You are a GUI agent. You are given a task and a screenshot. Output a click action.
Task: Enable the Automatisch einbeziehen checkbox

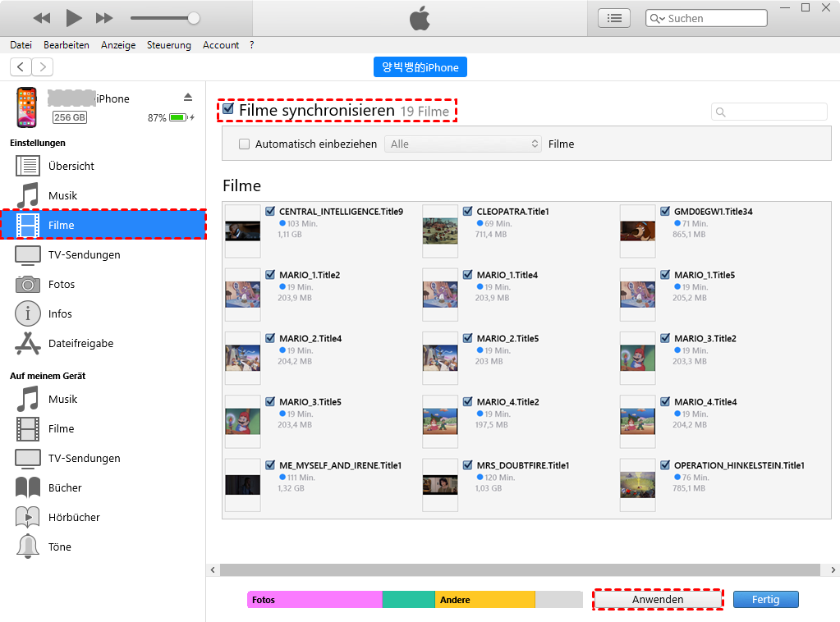245,144
